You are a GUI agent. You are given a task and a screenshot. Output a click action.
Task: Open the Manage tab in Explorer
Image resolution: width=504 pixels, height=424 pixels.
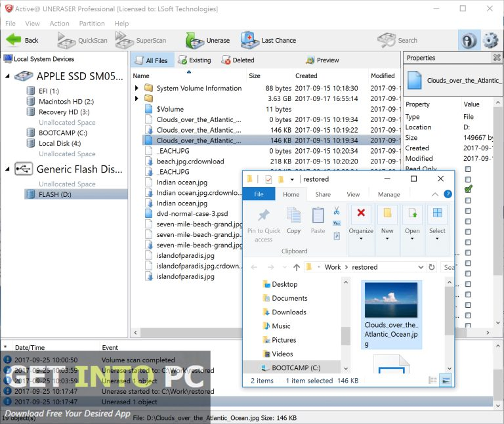pyautogui.click(x=389, y=194)
